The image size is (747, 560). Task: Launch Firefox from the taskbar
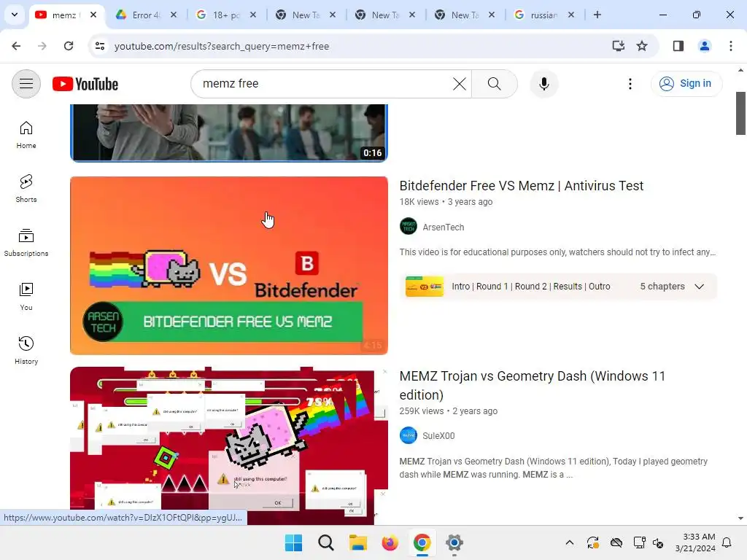pyautogui.click(x=390, y=542)
